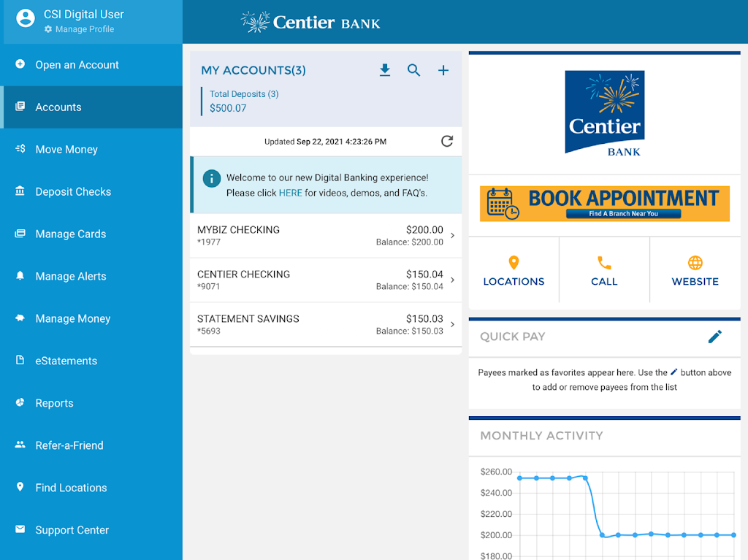748x560 pixels.
Task: Click the Manage Alerts bell icon
Action: tap(20, 276)
